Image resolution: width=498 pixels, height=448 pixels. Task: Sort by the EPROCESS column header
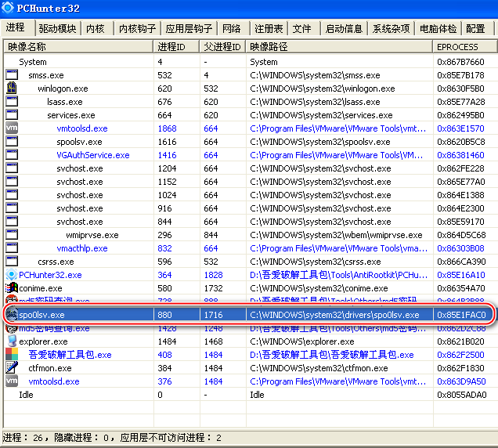(x=464, y=47)
